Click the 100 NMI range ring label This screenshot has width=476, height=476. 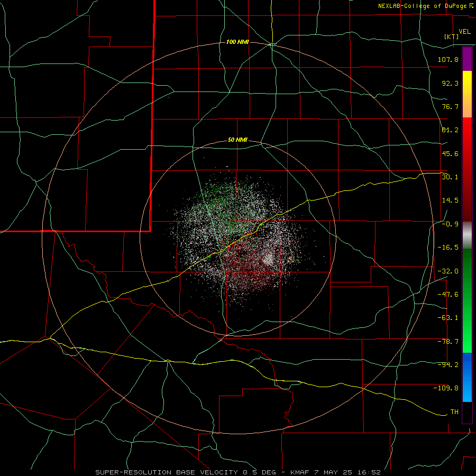tap(237, 42)
